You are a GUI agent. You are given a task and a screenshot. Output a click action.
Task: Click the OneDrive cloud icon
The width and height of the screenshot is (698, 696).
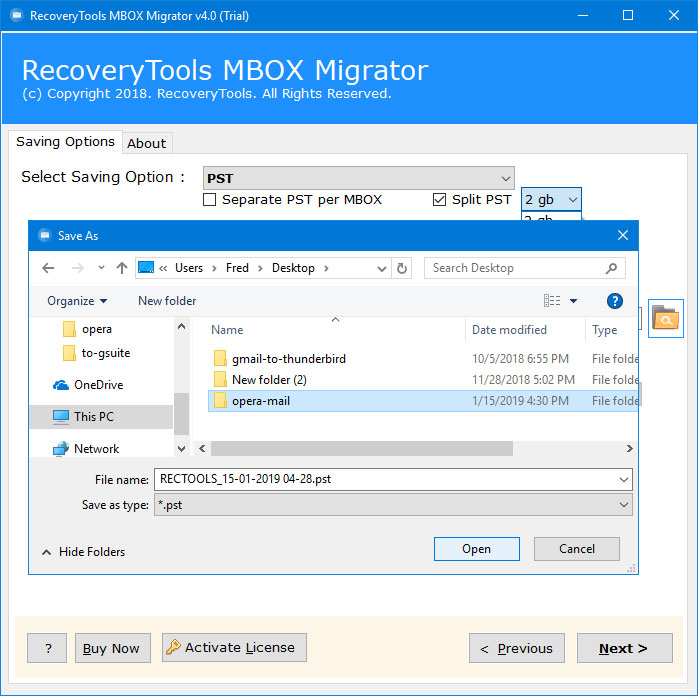click(61, 384)
